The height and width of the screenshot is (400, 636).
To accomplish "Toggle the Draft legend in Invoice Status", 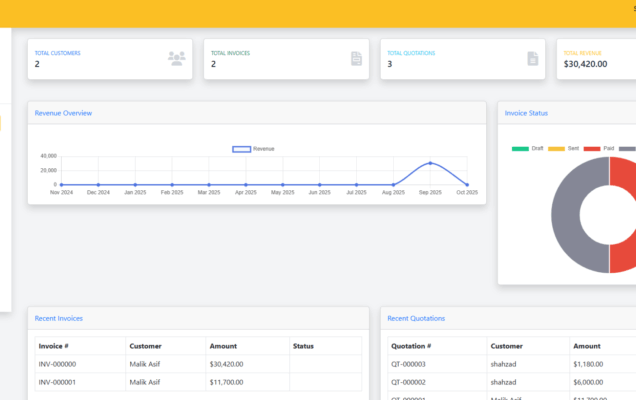I will point(519,149).
